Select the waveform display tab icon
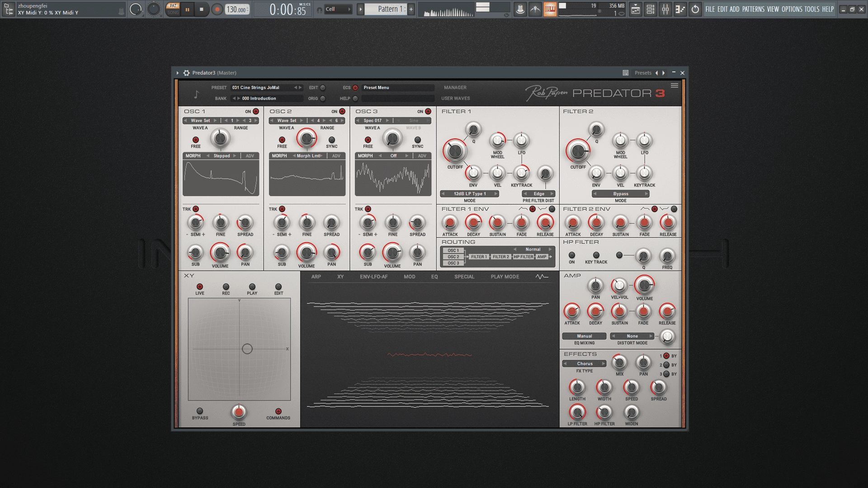This screenshot has width=868, height=488. (542, 277)
